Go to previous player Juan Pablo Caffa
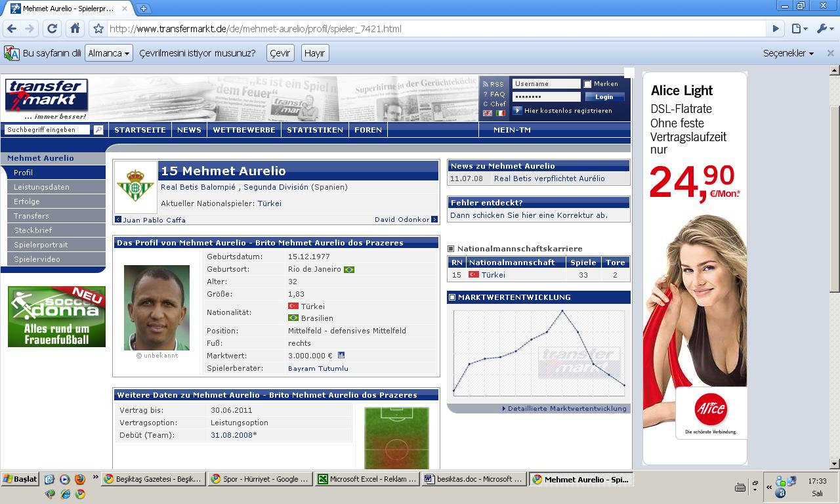 point(150,220)
